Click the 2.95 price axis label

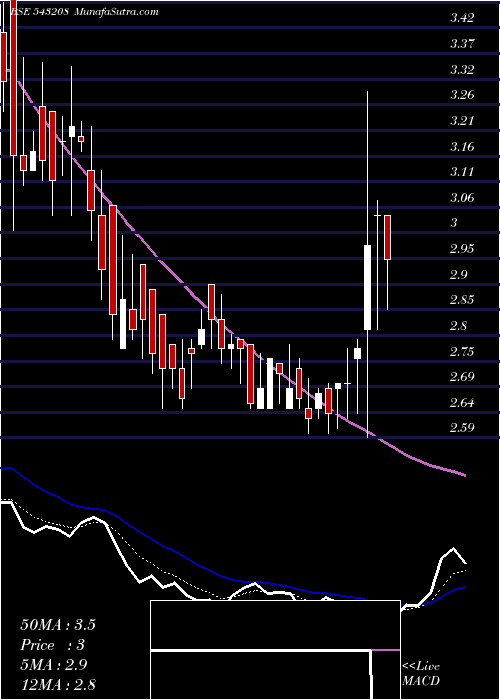(x=462, y=249)
